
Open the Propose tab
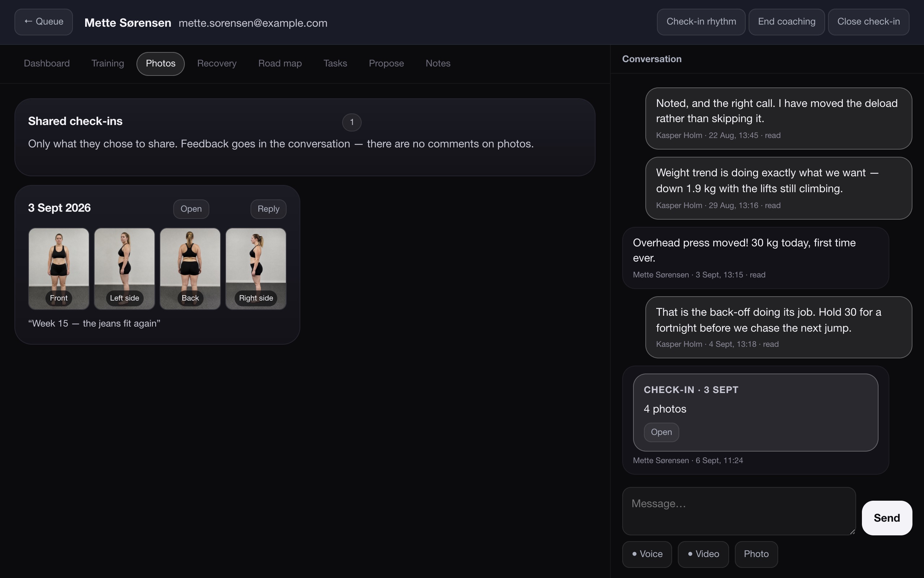pyautogui.click(x=386, y=64)
